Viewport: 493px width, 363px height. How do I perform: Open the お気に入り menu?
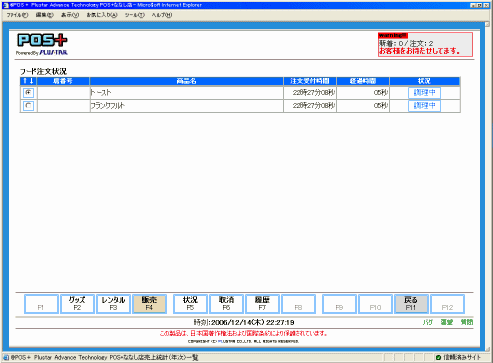click(x=102, y=15)
